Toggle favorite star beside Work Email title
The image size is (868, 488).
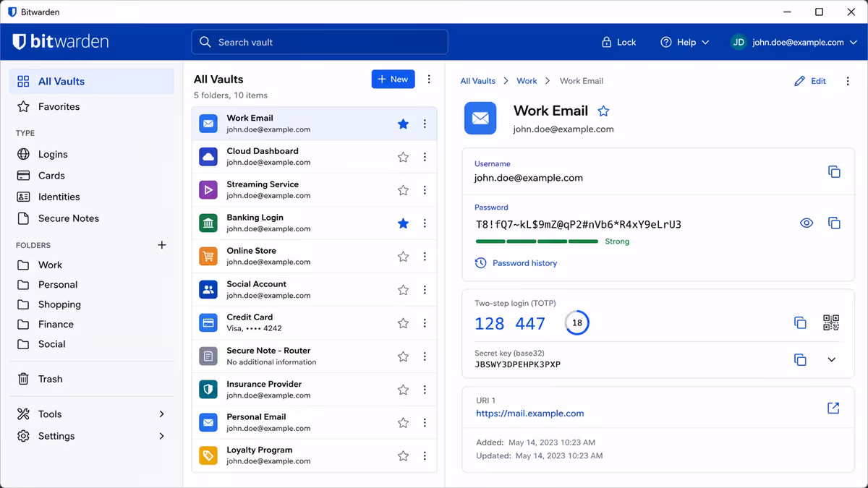603,111
